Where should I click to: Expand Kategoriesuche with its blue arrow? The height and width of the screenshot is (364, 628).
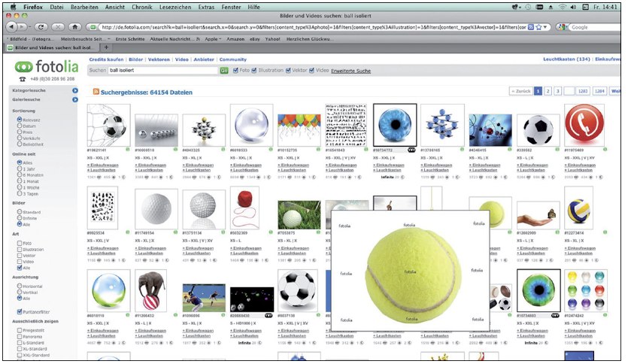75,90
